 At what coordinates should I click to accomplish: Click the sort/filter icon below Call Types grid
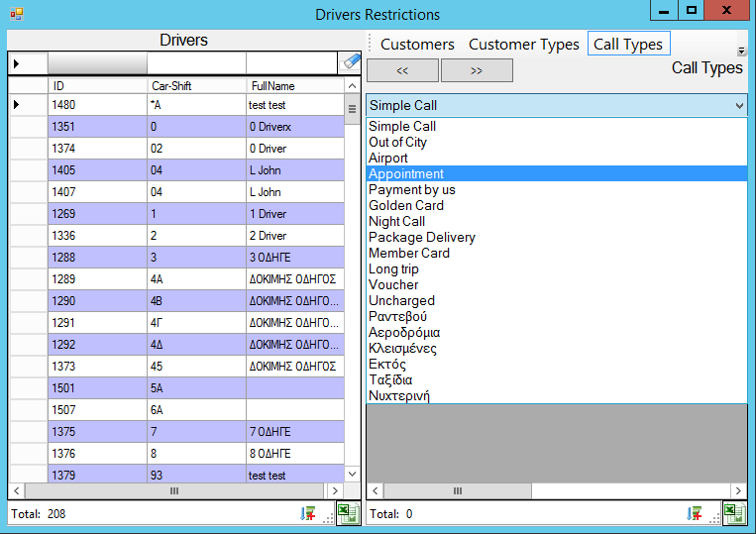coord(695,513)
